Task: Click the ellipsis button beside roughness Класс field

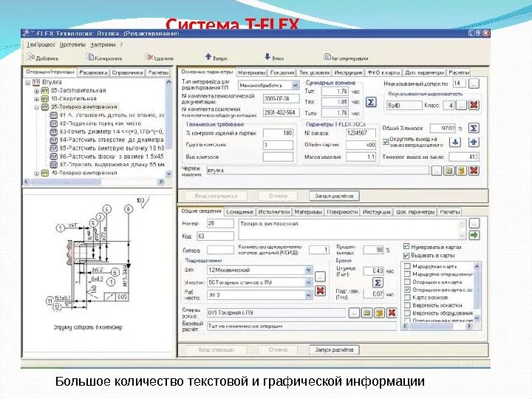Action: [461, 105]
